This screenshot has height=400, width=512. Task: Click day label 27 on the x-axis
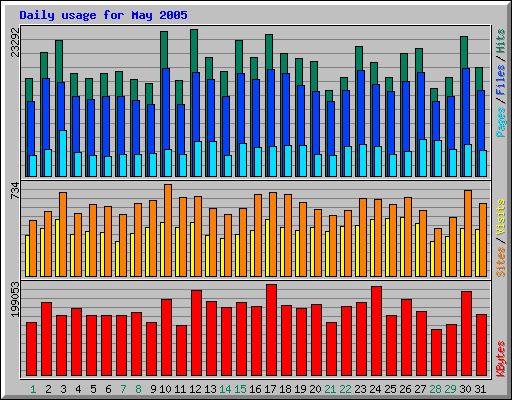[420, 389]
